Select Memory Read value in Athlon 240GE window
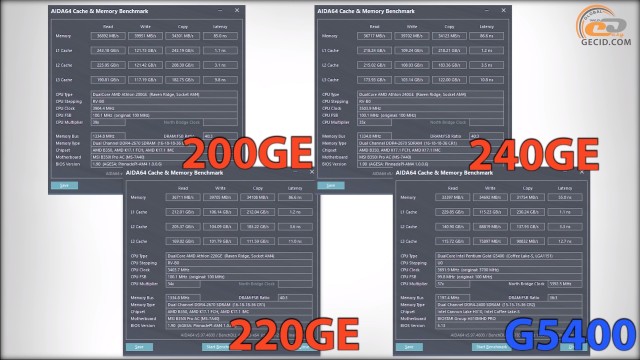The image size is (640, 360). [x=374, y=36]
